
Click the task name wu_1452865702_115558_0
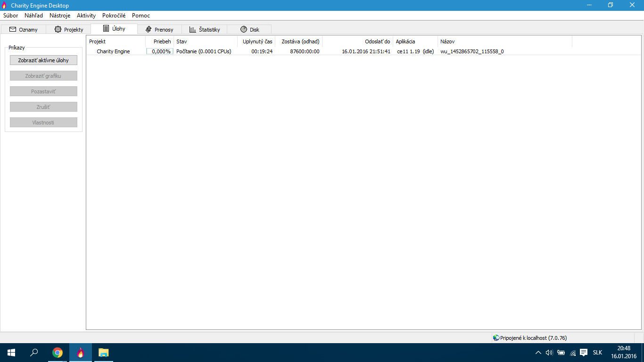(x=472, y=51)
